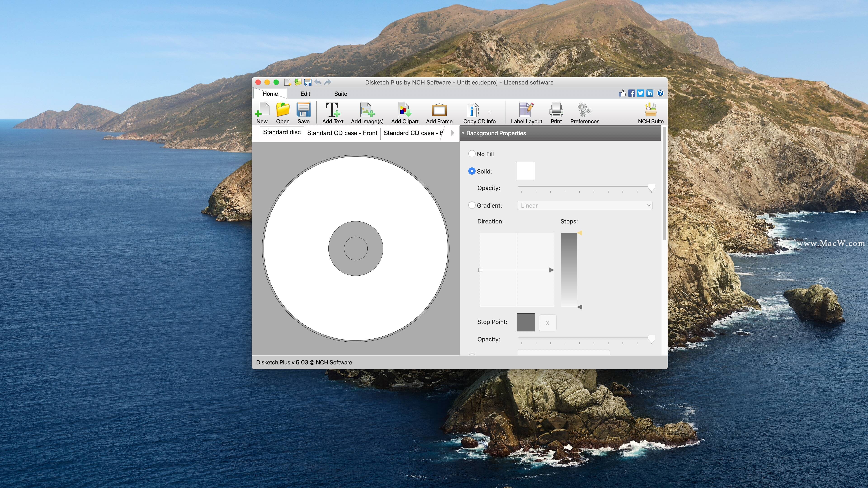Click the Print icon
This screenshot has height=488, width=868.
[556, 113]
